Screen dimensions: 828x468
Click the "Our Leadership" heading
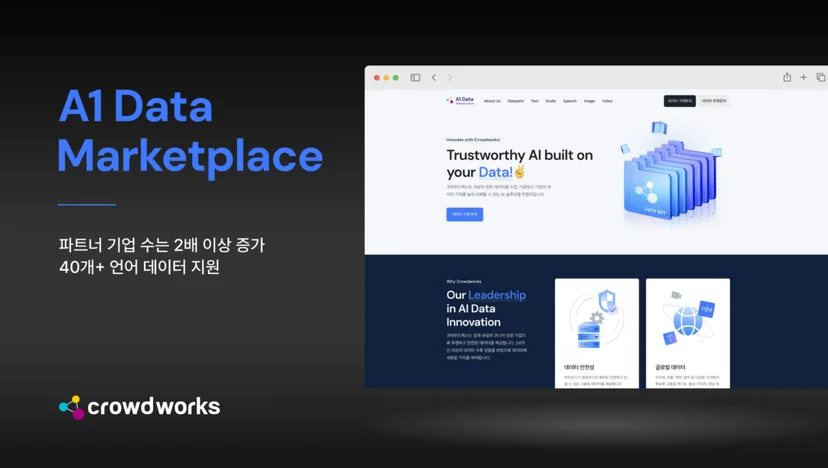click(486, 295)
